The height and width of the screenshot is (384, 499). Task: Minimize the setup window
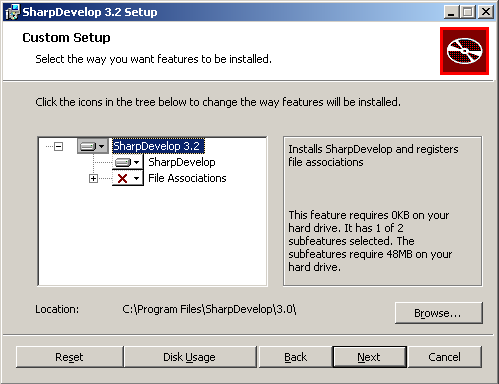[451, 12]
